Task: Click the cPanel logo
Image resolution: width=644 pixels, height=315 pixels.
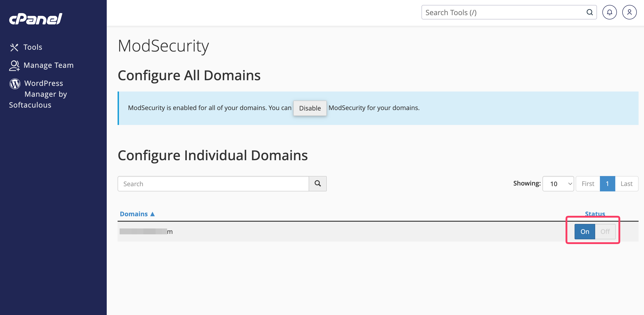Action: pyautogui.click(x=36, y=19)
